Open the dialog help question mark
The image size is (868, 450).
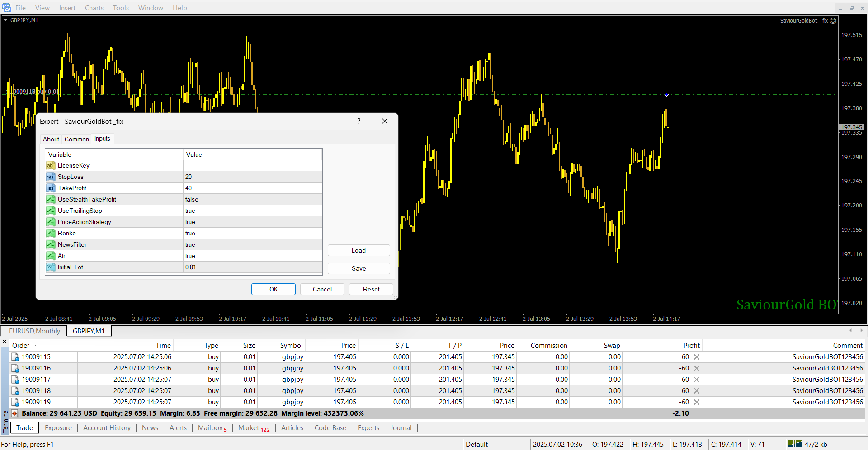[x=359, y=121]
